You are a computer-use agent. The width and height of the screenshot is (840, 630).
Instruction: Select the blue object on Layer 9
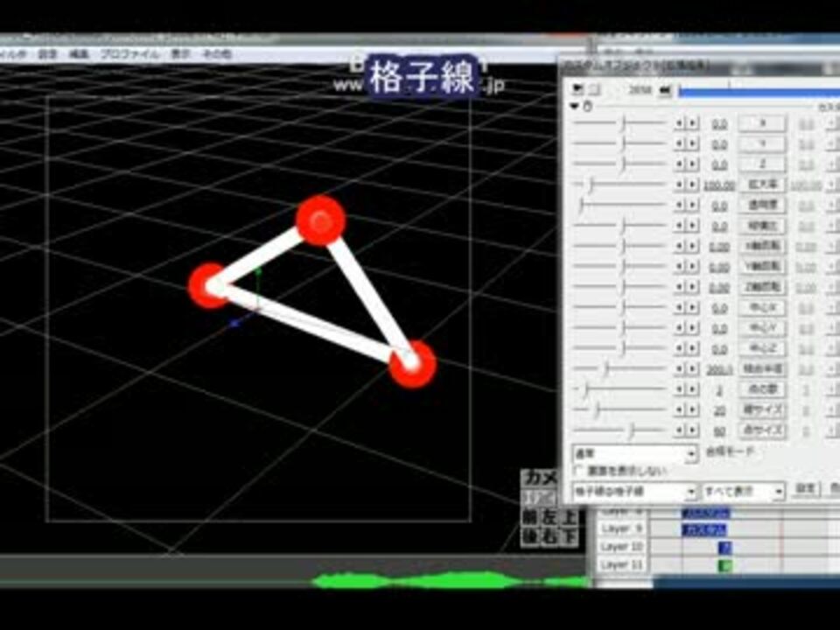tap(704, 530)
